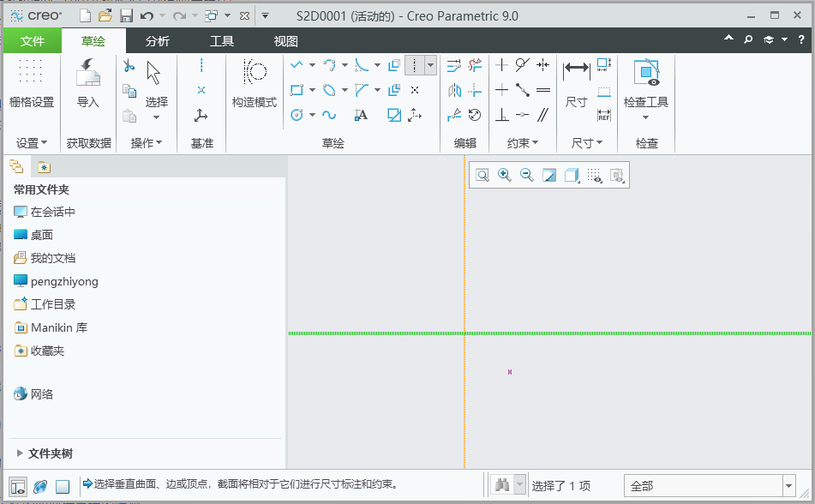Open the 全部 filter combo box

point(711,486)
